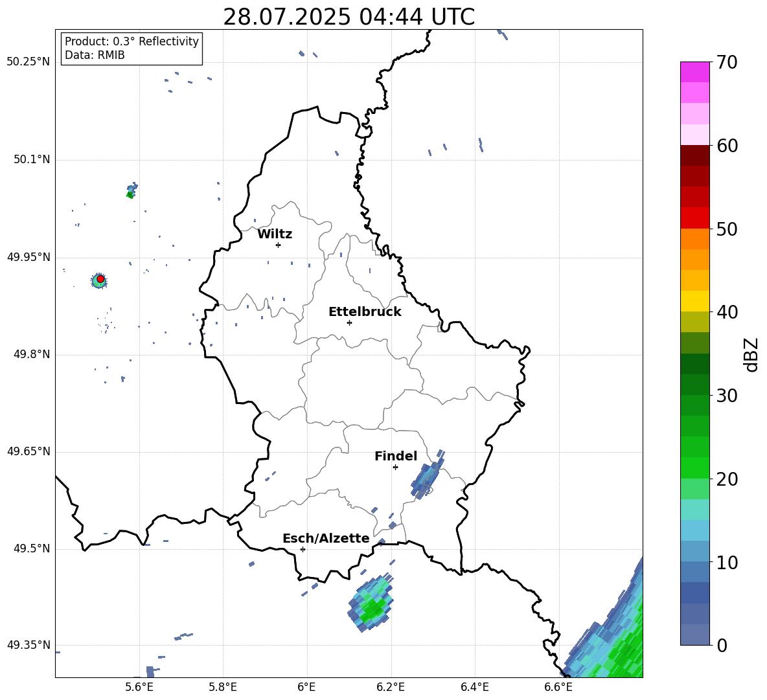Click the Product: 0.3° Reflectivity text

coord(132,41)
